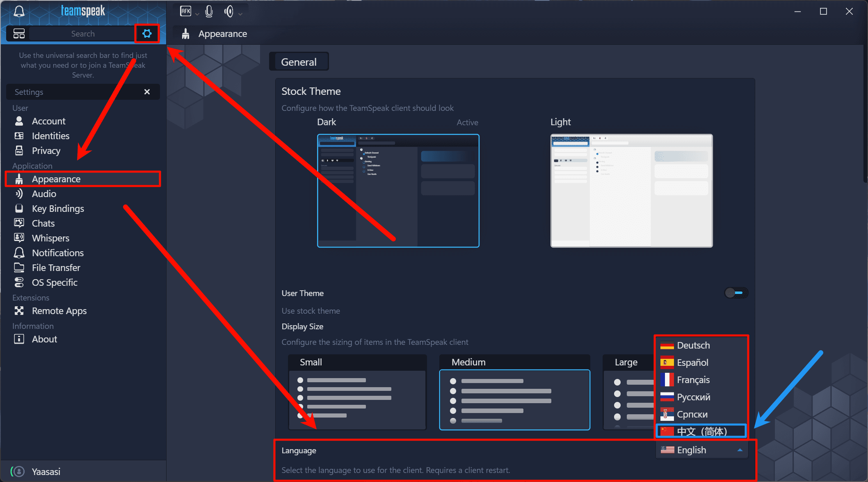Select Српски from language list
868x482 pixels.
(x=701, y=414)
